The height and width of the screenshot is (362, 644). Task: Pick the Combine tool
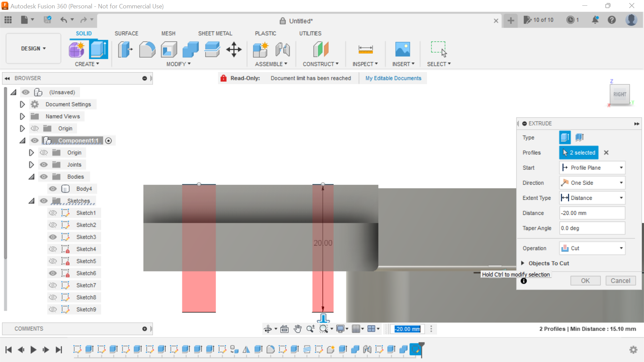point(191,50)
